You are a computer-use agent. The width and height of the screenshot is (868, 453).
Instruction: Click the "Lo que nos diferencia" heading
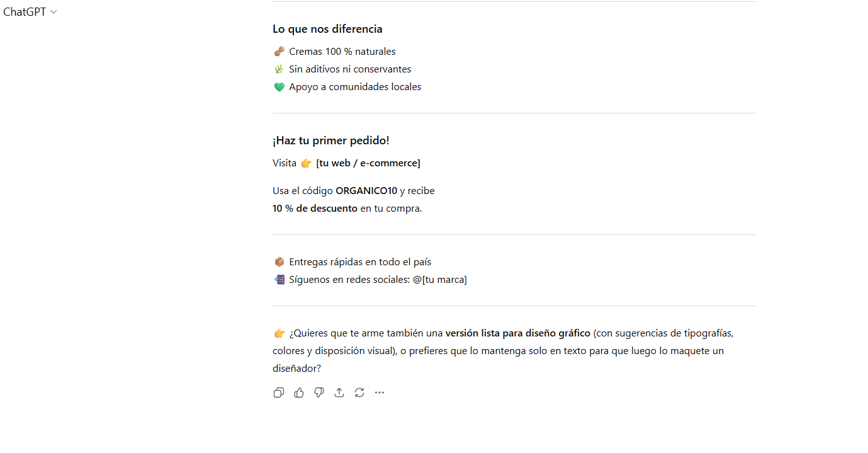327,29
